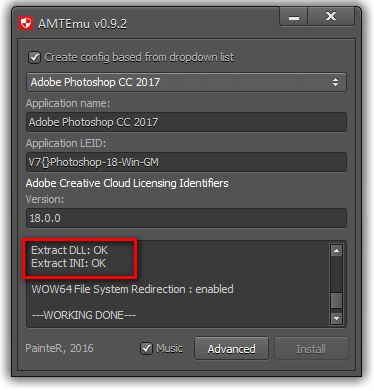Image resolution: width=374 pixels, height=391 pixels.
Task: Close the AMTEmu v0.9.2 window
Action: tap(331, 16)
